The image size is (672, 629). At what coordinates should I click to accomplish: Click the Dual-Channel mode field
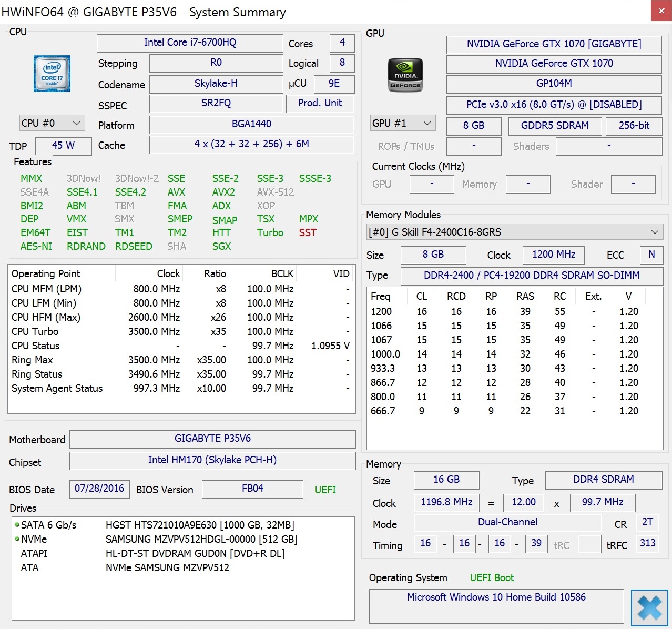click(507, 523)
